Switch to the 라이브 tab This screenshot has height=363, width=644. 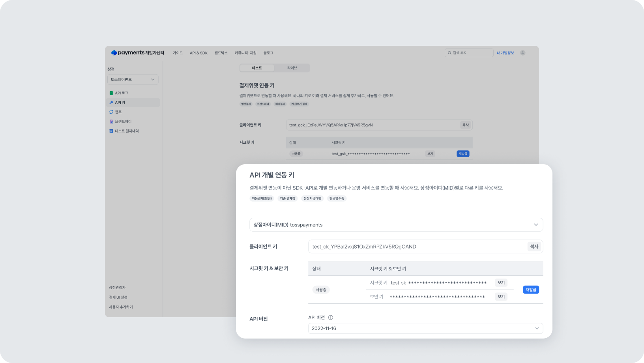point(292,68)
